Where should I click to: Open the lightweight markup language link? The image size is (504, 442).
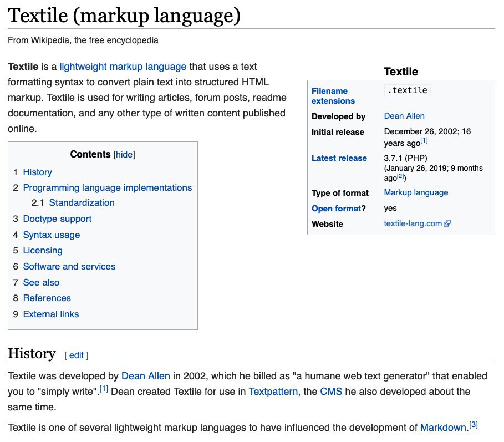123,67
